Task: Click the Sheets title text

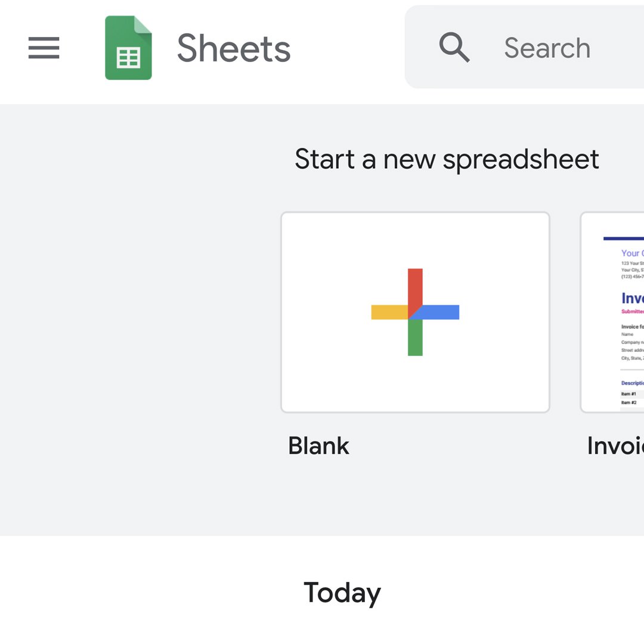Action: tap(234, 48)
